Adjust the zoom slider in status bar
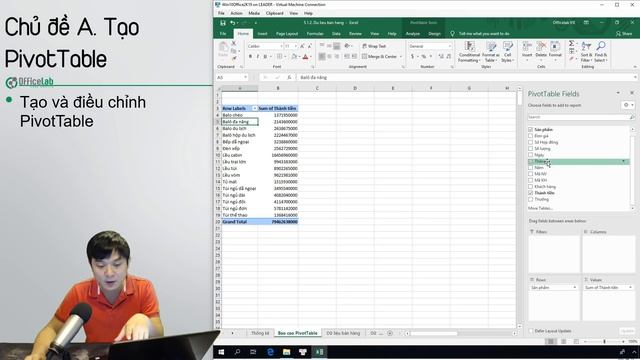 coord(604,342)
